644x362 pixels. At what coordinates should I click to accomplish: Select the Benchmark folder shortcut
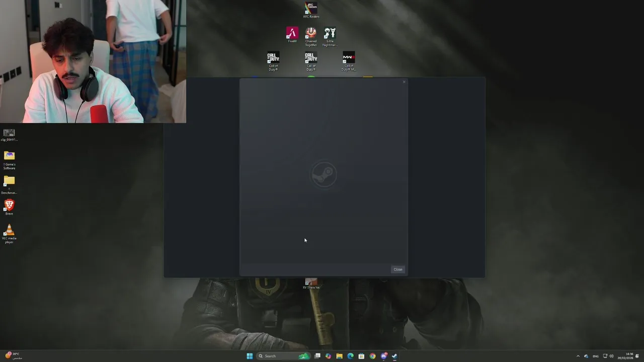point(9,185)
